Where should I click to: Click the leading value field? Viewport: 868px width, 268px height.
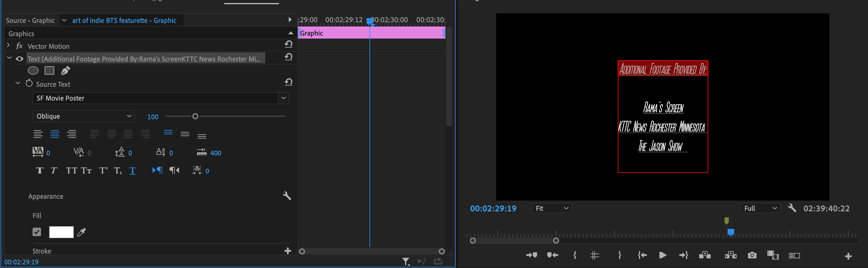(x=130, y=153)
